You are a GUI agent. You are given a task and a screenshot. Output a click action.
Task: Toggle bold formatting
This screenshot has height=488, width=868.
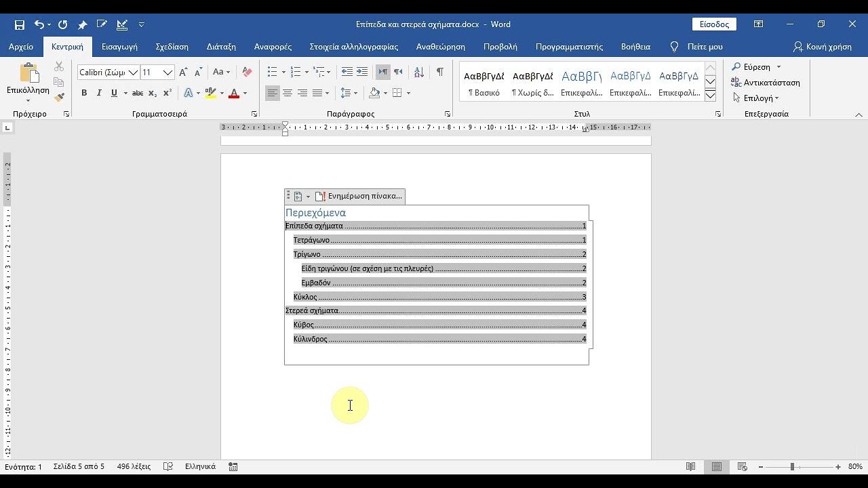pyautogui.click(x=84, y=93)
